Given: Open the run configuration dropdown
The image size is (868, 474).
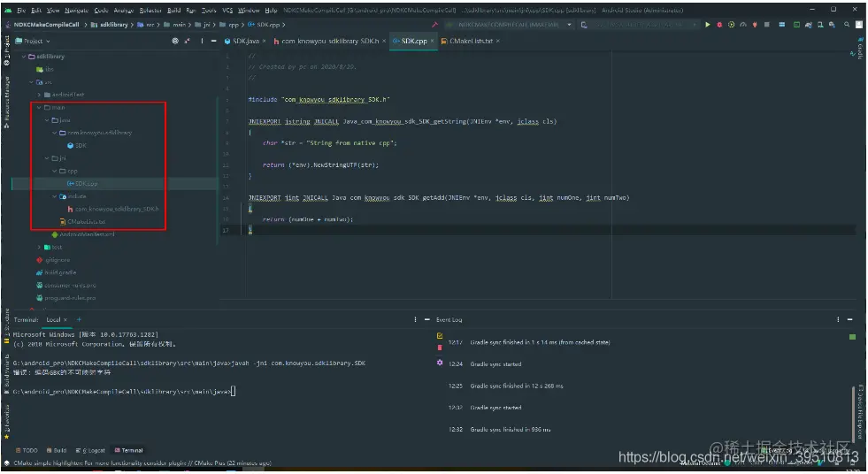Looking at the screenshot, I should 508,25.
